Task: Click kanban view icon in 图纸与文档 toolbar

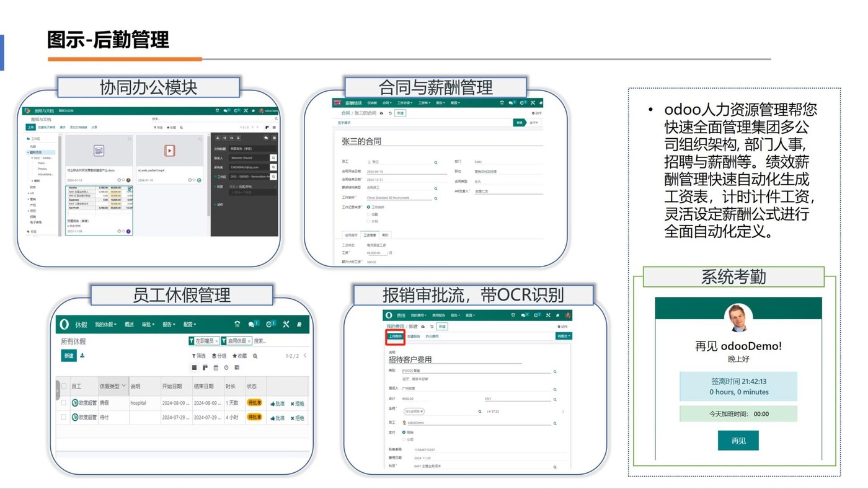Action: pyautogui.click(x=267, y=127)
